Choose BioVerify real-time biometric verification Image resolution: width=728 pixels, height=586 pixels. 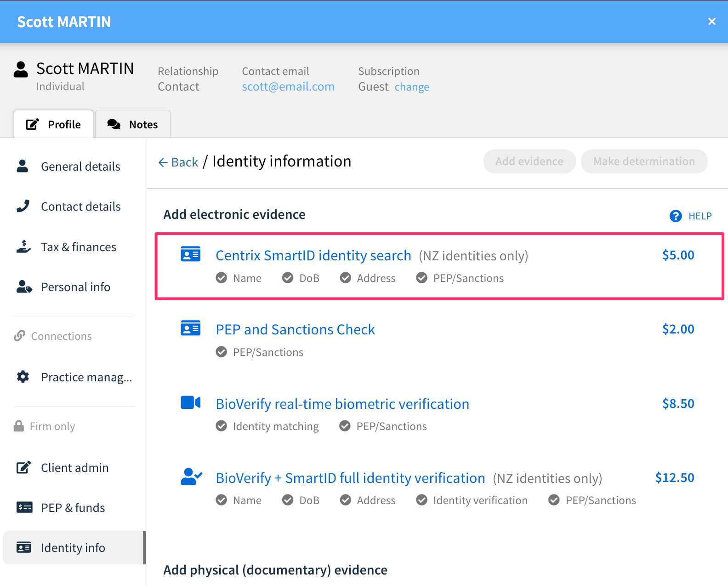click(343, 404)
